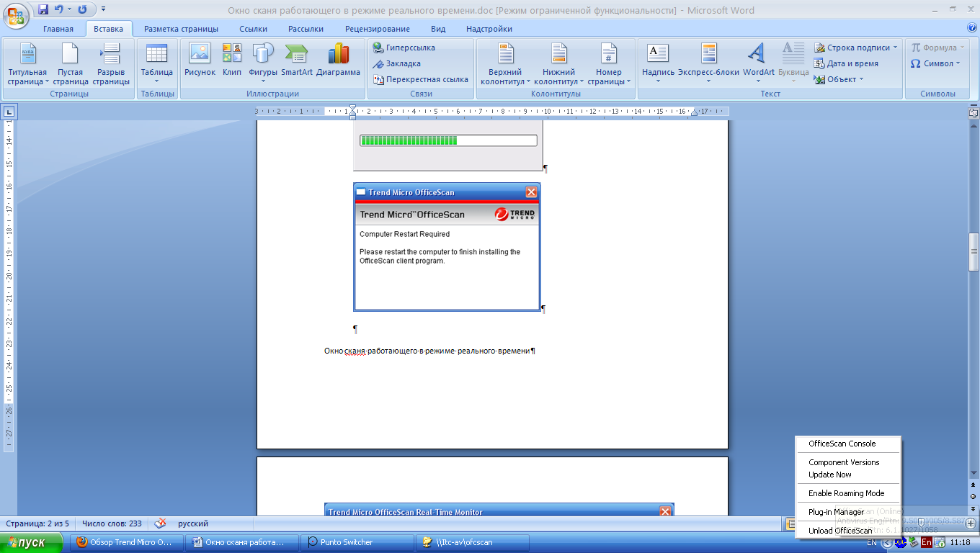Insert date and time (Дата и время)
The width and height of the screenshot is (980, 553).
pyautogui.click(x=847, y=63)
